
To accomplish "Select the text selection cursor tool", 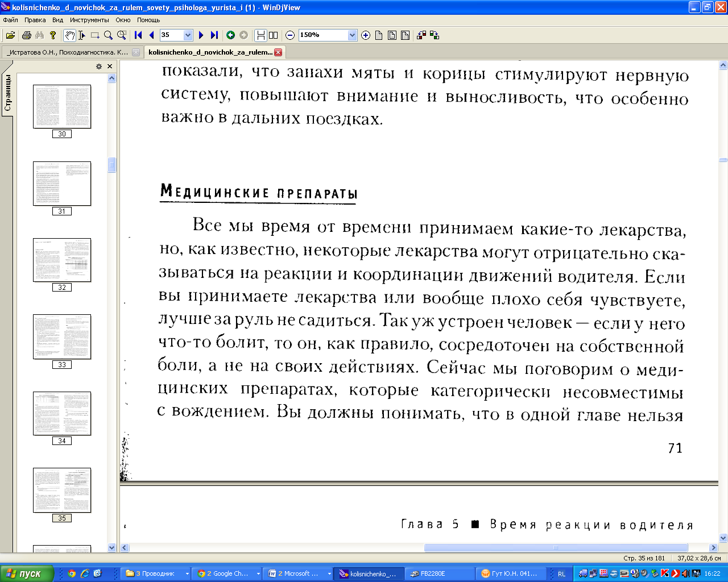I will pyautogui.click(x=82, y=35).
